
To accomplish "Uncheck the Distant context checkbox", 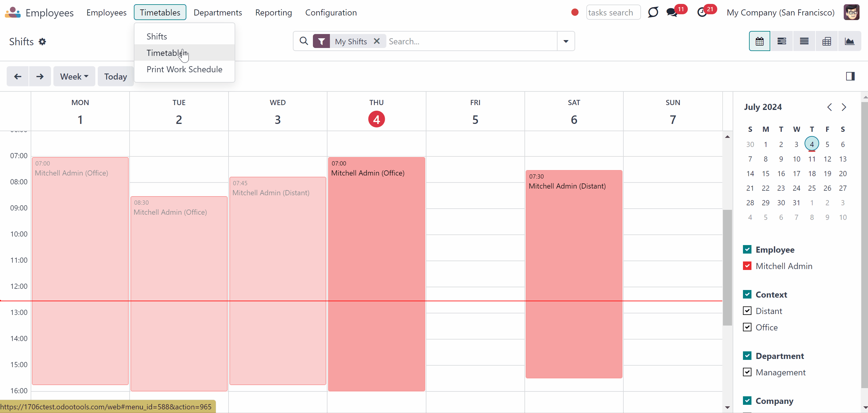I will click(747, 310).
